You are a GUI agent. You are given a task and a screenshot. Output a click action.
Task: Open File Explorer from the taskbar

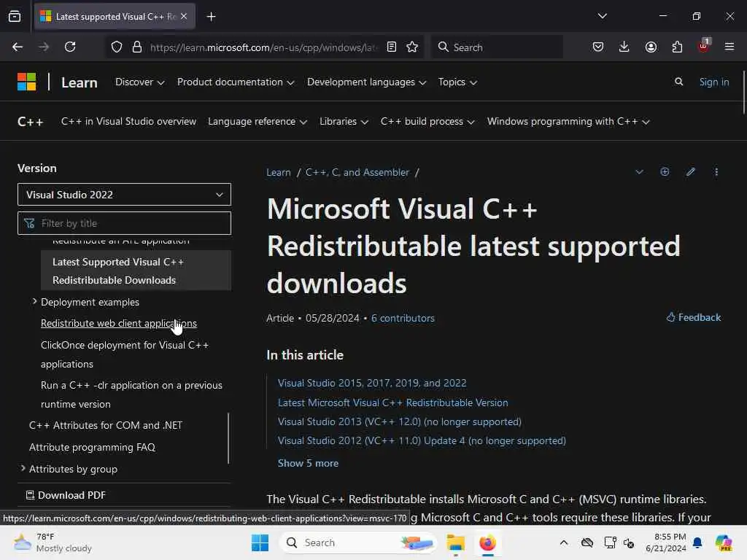click(x=455, y=542)
